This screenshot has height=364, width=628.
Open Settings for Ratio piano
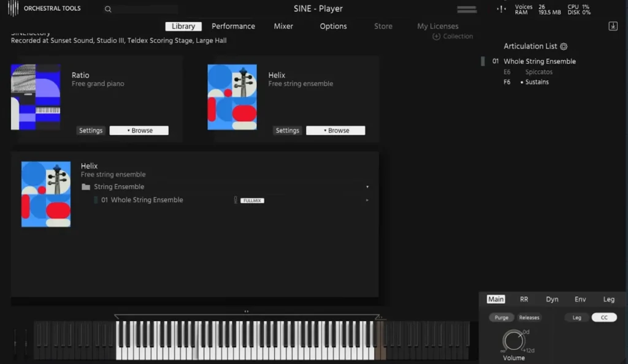[91, 131]
